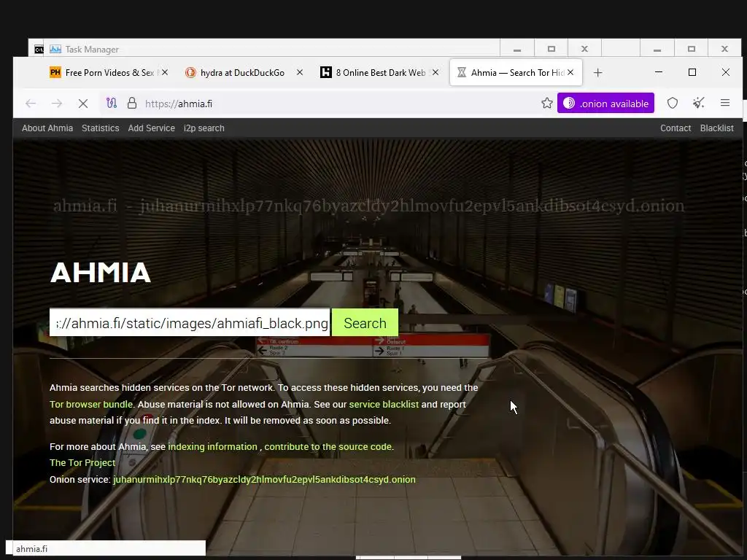Open the Statistics menu link
The height and width of the screenshot is (560, 747).
click(x=100, y=128)
